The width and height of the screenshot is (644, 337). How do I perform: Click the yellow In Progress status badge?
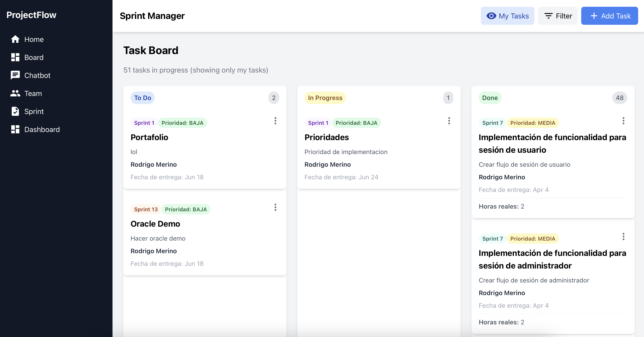[x=325, y=98]
